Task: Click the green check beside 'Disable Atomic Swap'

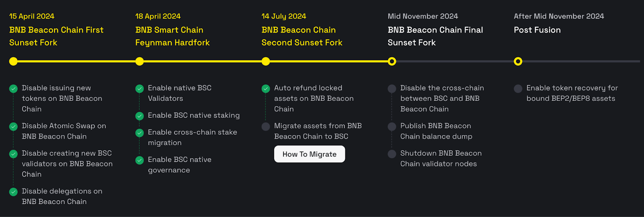Action: coord(13,127)
